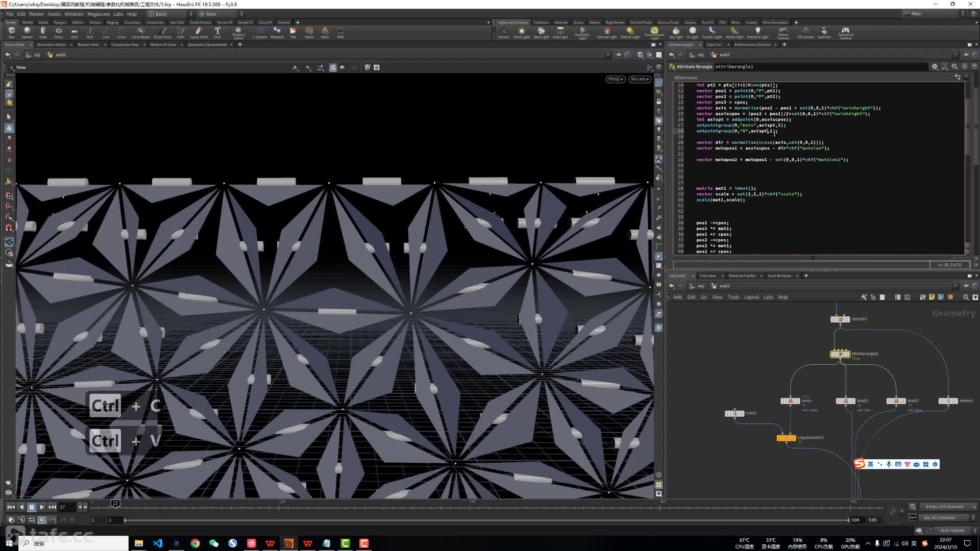Viewport: 980px width, 551px height.
Task: Add an Environment Light
Action: (x=654, y=33)
